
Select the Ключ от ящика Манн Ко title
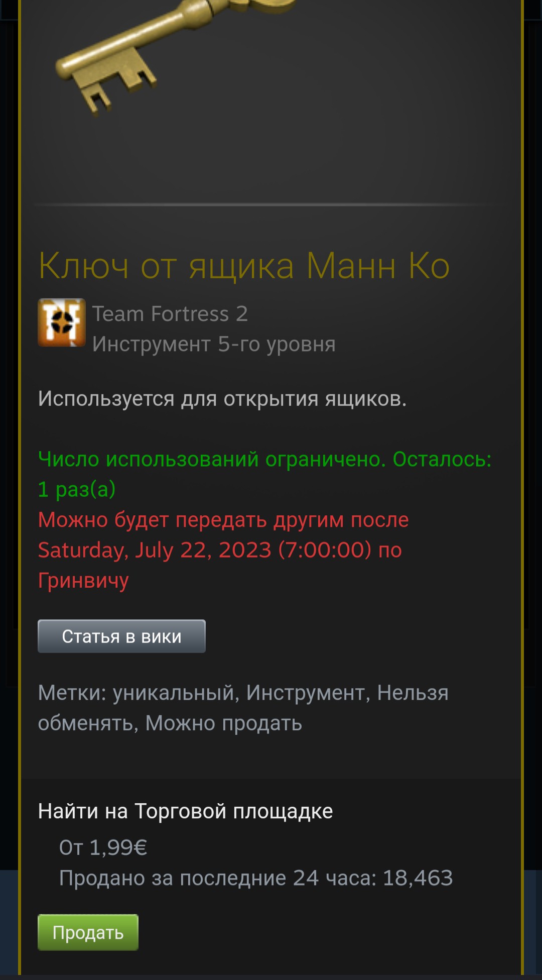[244, 265]
